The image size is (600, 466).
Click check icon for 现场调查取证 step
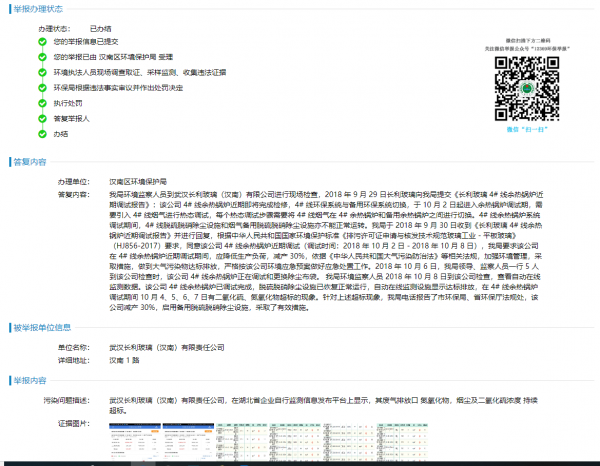42,73
